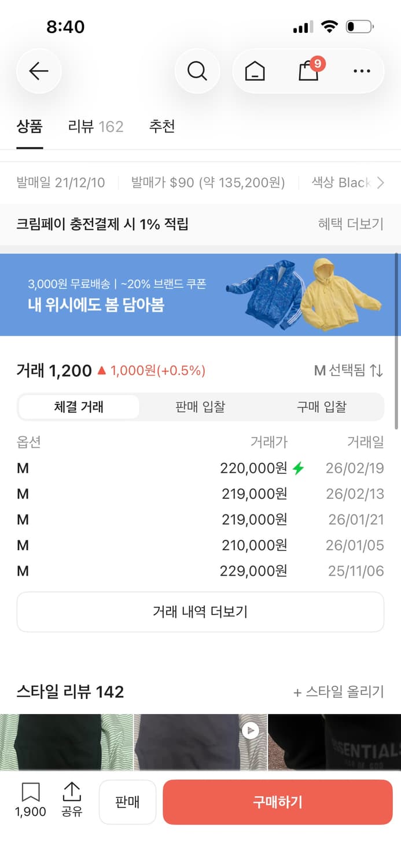The height and width of the screenshot is (868, 401).
Task: Select the 체결 거래 segment
Action: [79, 407]
